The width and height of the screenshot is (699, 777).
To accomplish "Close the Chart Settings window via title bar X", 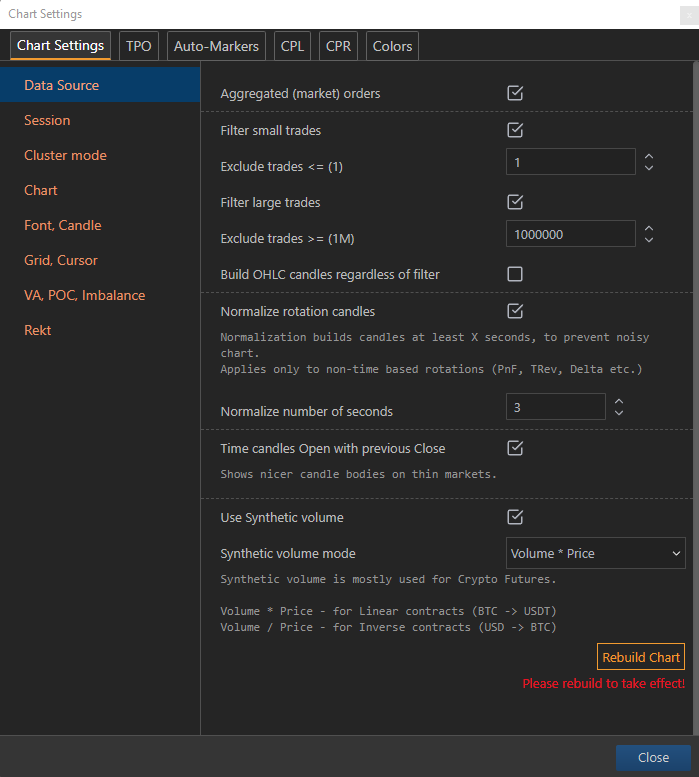I will [689, 15].
